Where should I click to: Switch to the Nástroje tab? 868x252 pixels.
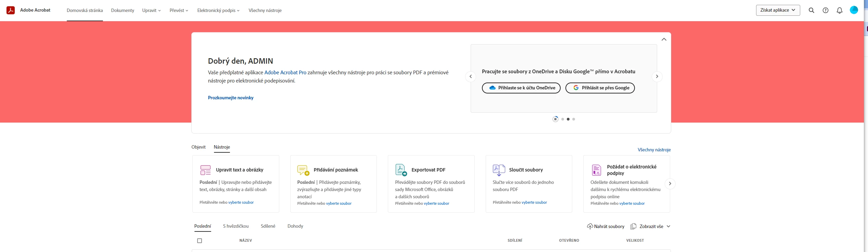pyautogui.click(x=222, y=147)
